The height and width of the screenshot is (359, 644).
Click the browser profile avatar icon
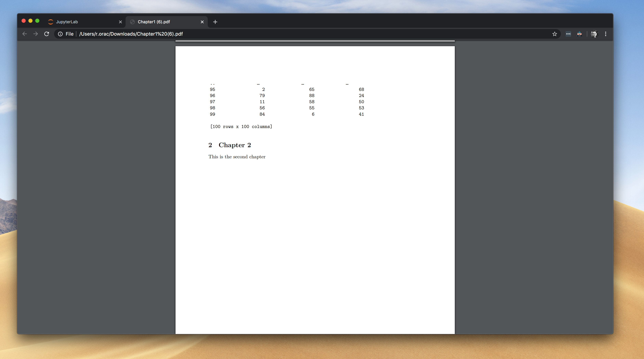pyautogui.click(x=595, y=34)
